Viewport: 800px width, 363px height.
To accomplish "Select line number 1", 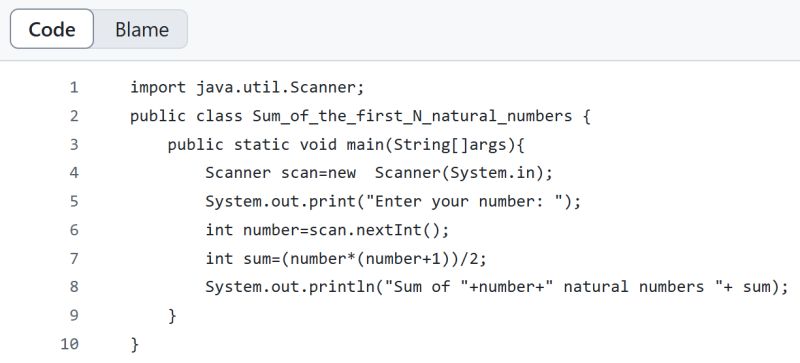I will (x=74, y=88).
